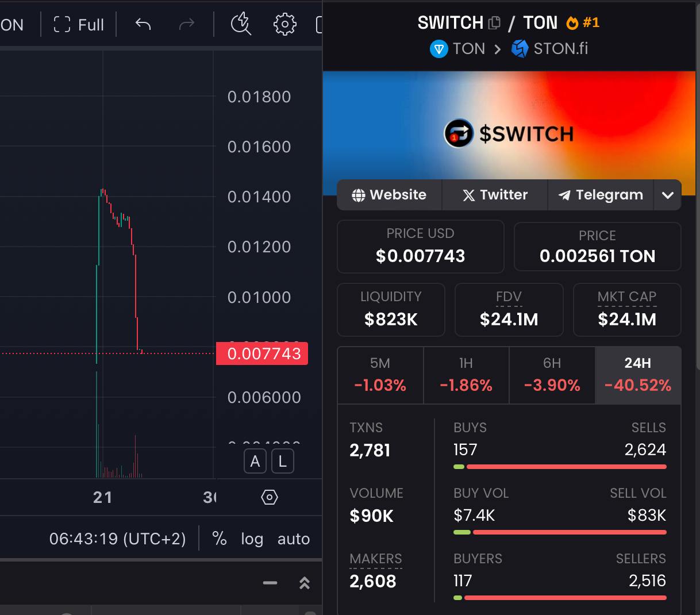The height and width of the screenshot is (615, 700).
Task: Click the SELLERS count 2,516
Action: point(648,581)
